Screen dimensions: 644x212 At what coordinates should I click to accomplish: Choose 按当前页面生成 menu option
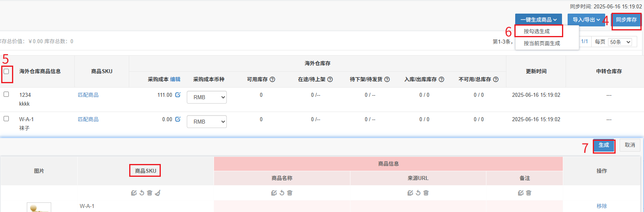[542, 43]
